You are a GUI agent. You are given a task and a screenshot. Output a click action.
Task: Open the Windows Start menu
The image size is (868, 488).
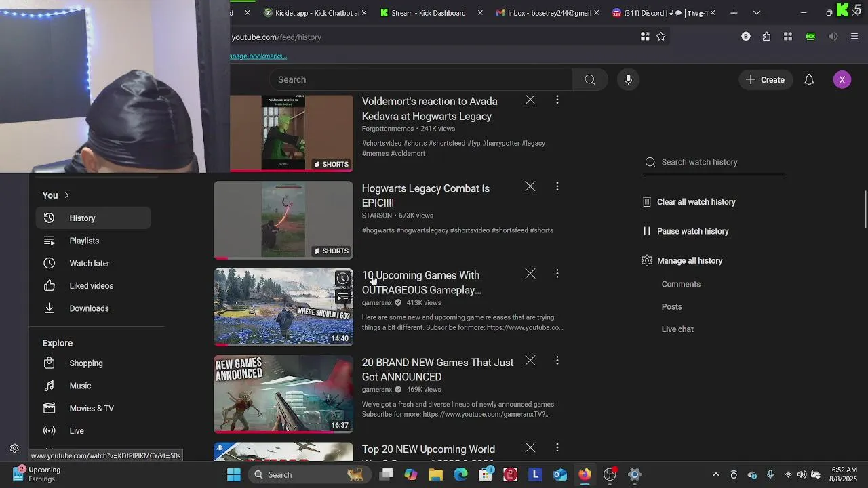click(x=234, y=474)
